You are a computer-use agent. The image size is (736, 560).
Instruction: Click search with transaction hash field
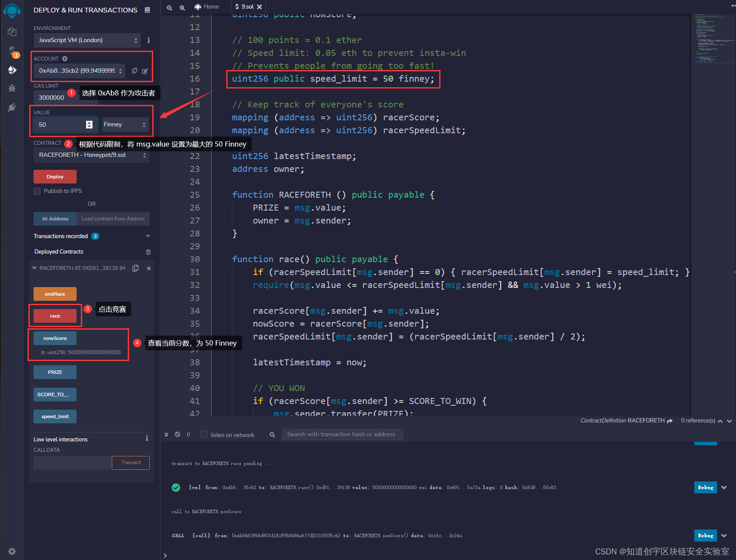click(342, 435)
